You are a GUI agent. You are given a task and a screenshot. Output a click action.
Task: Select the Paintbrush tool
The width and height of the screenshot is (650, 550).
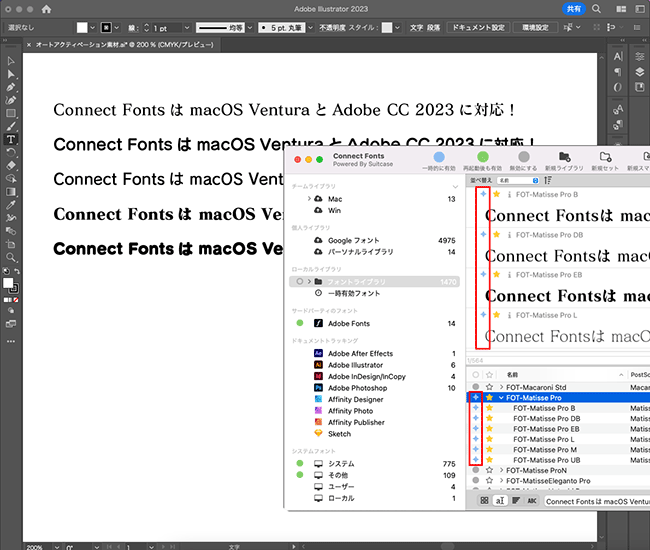tap(11, 126)
